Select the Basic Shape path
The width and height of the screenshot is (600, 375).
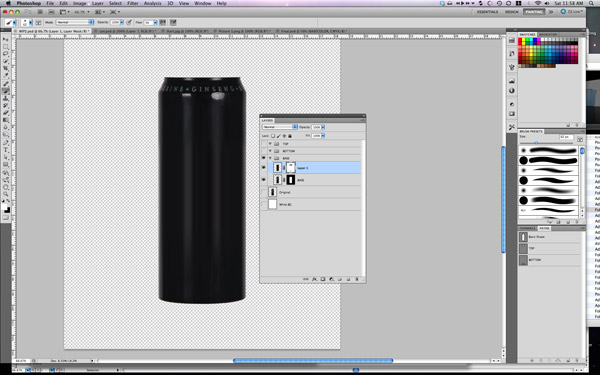click(549, 237)
